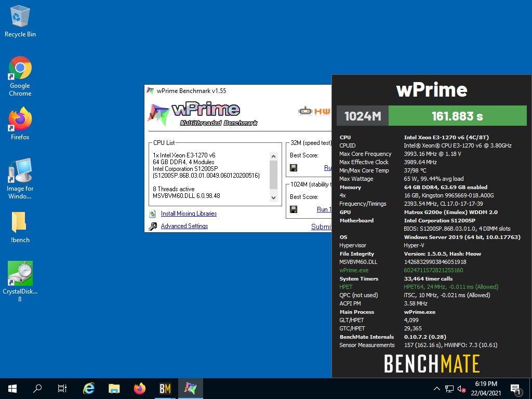Screen dimensions: 532x399
Task: Click the 1024M label in BenchMate panel
Action: coord(363,116)
